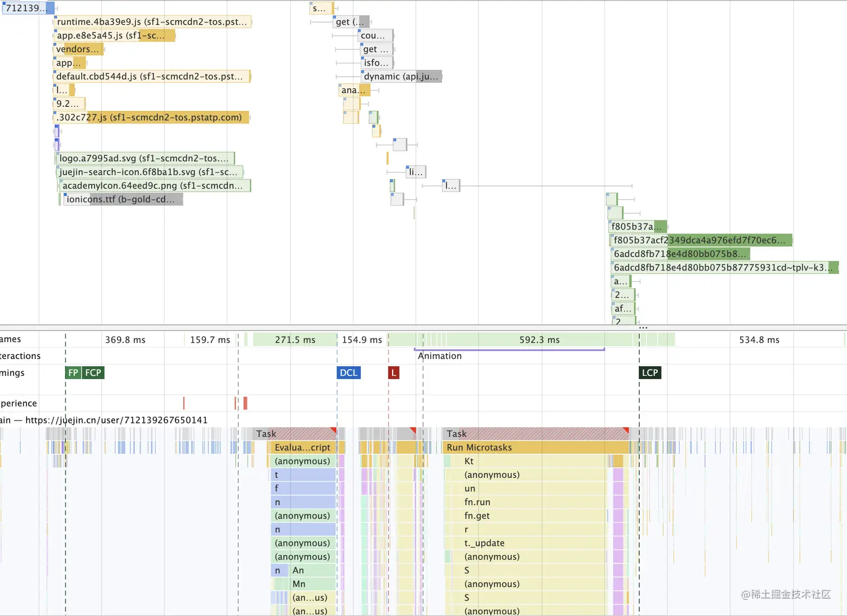
Task: Click the Evalua…cript flame entry
Action: coord(302,447)
